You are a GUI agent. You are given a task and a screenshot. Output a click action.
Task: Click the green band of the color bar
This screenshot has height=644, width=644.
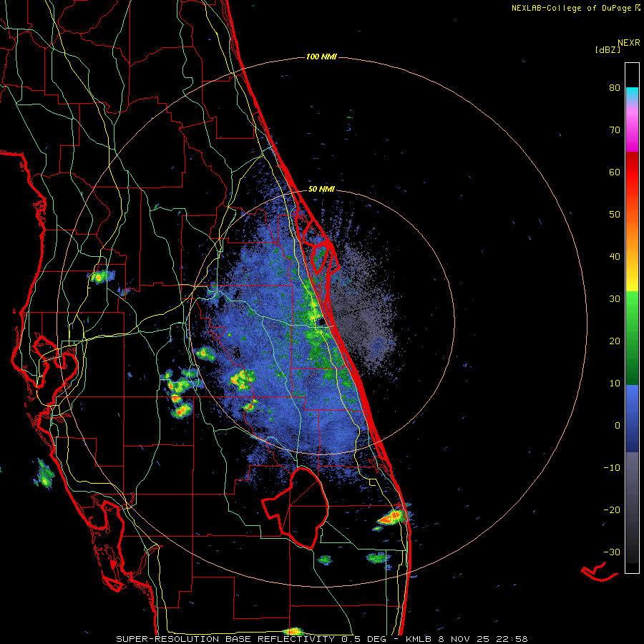(x=632, y=338)
